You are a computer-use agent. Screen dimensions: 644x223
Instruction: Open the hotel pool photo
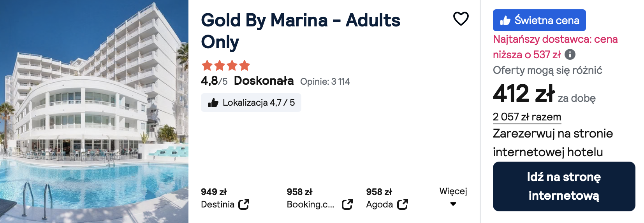tap(94, 111)
